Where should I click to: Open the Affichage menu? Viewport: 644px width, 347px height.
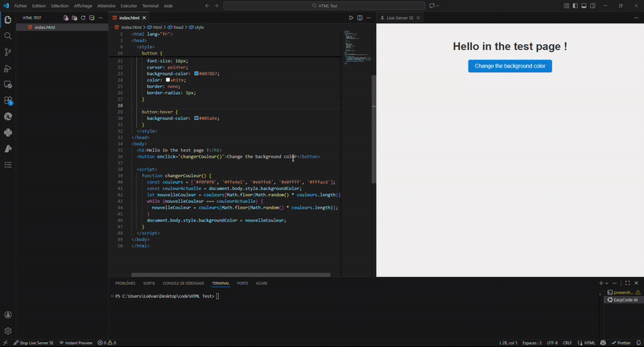[83, 6]
